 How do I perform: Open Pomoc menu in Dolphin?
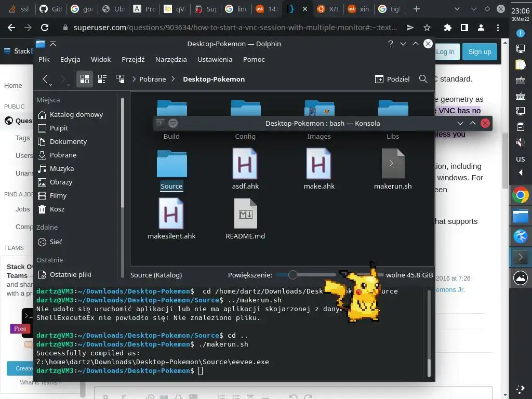pos(254,59)
